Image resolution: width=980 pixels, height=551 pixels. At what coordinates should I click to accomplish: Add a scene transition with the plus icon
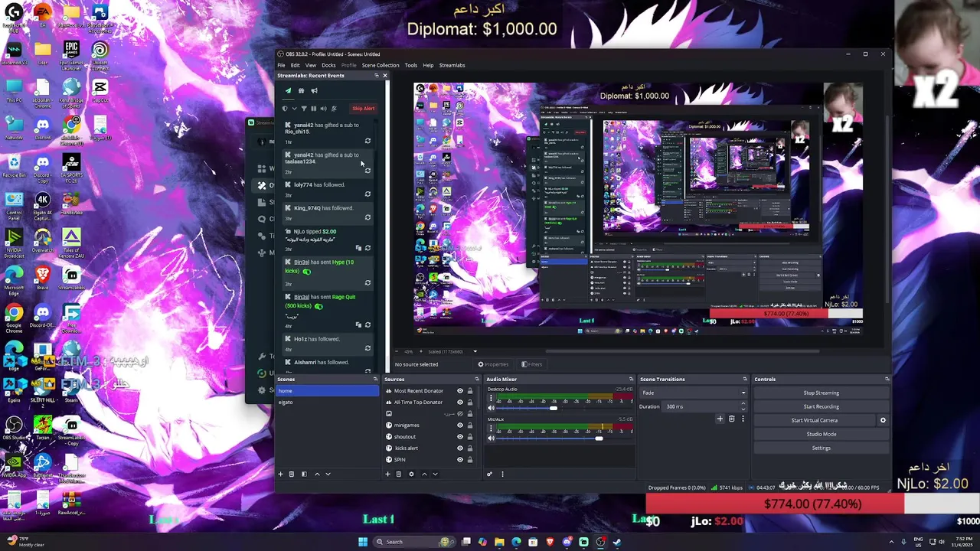pos(720,419)
